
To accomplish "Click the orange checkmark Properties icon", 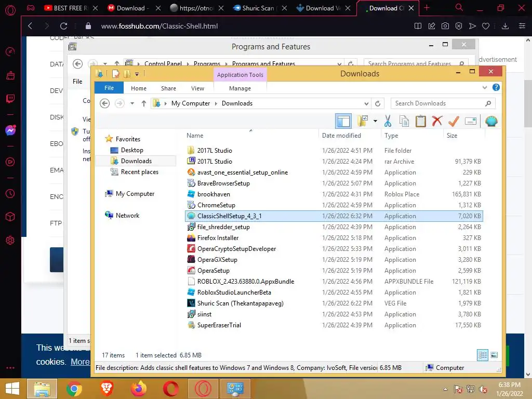I will pos(453,121).
